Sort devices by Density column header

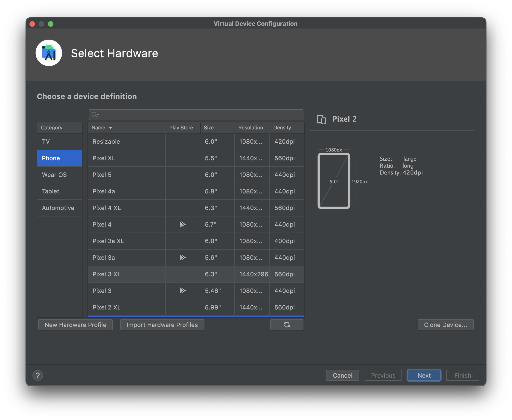pos(282,128)
